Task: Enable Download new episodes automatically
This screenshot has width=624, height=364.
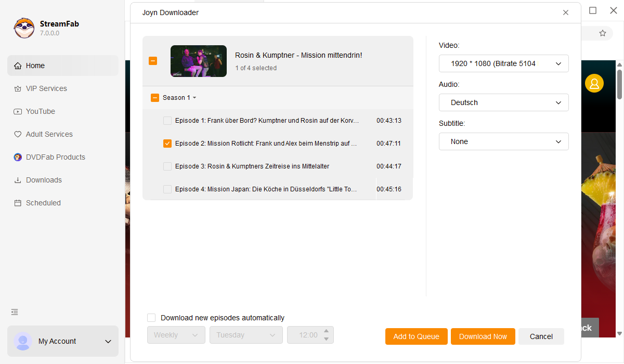Action: 151,318
